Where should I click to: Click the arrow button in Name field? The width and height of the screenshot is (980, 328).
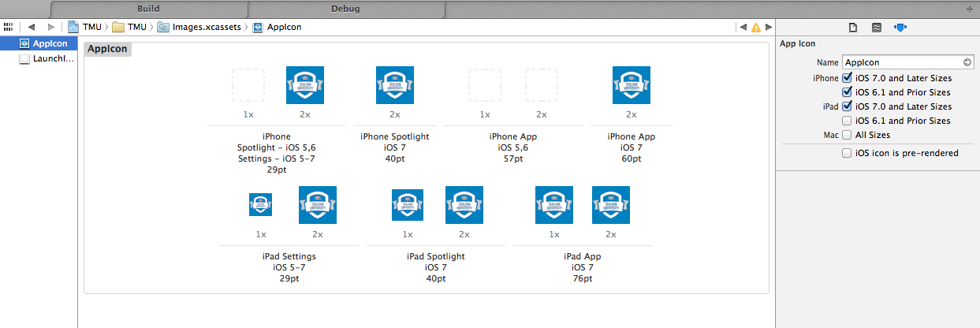[x=967, y=61]
